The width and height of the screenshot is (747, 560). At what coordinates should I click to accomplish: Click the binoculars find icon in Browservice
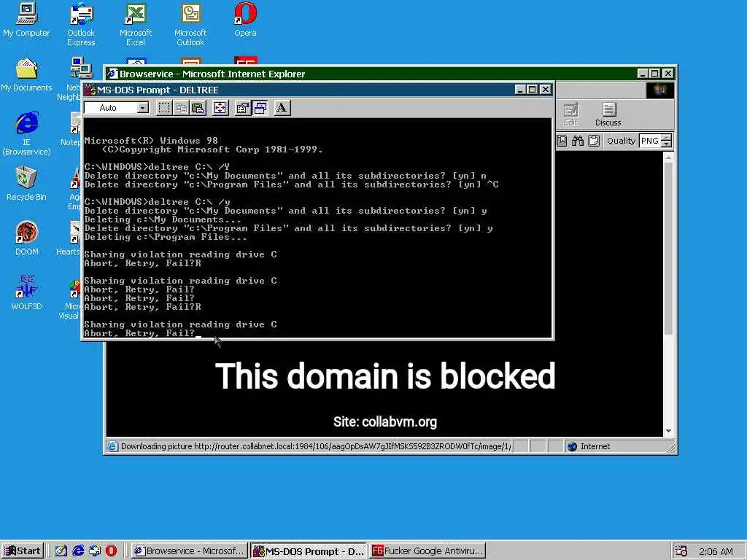click(x=578, y=141)
